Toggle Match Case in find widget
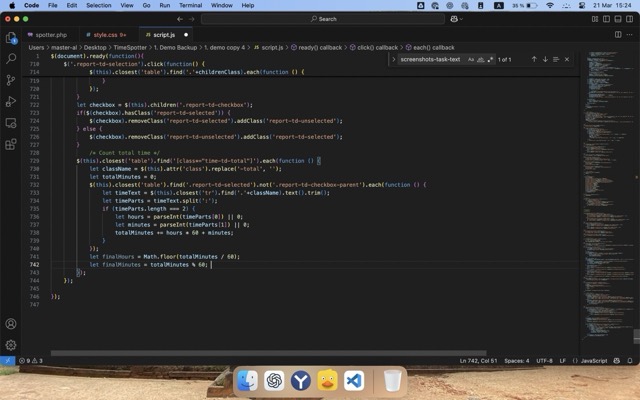The image size is (640, 400). click(x=471, y=59)
